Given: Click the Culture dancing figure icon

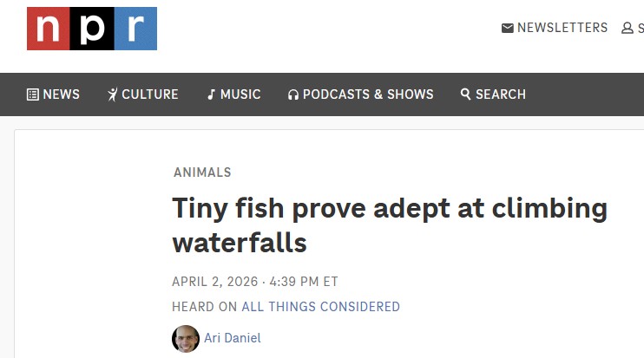Looking at the screenshot, I should click(112, 94).
